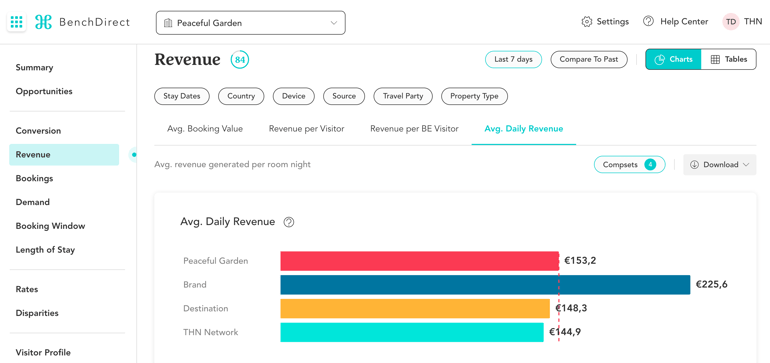Click the Peaceful Garden chart label
The height and width of the screenshot is (363, 770).
point(216,261)
